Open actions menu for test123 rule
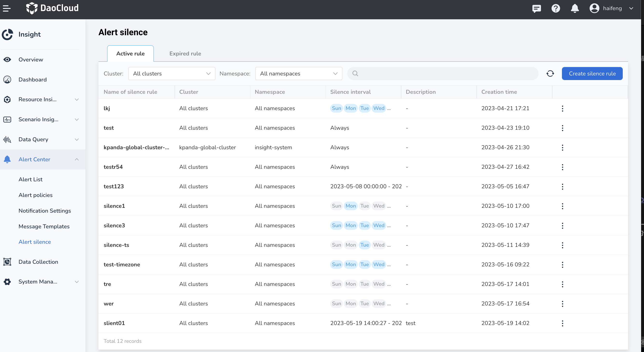 point(562,186)
